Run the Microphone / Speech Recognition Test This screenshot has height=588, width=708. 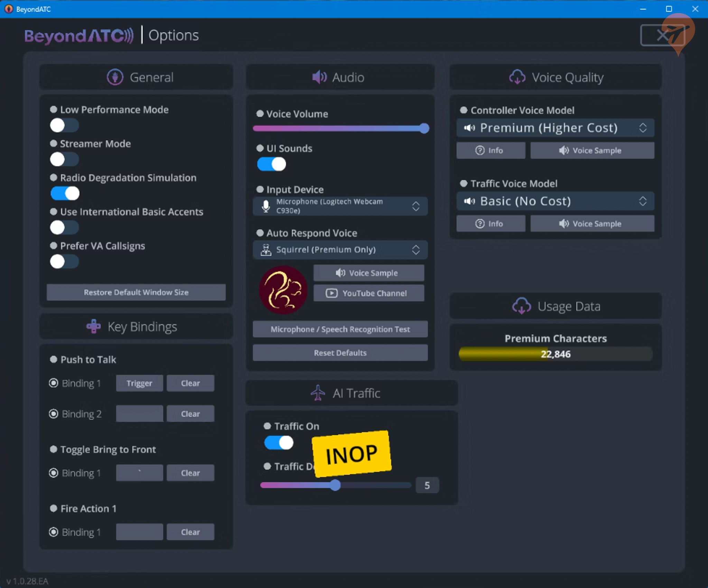[340, 329]
